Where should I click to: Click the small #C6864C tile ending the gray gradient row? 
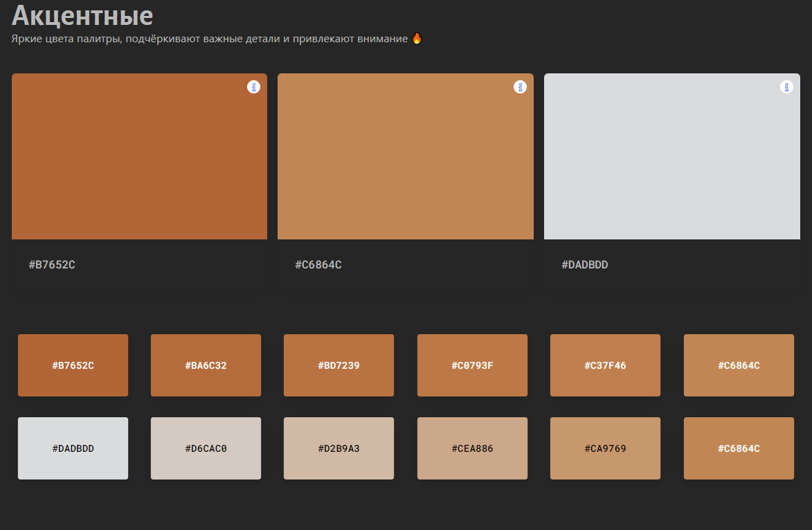tap(739, 448)
